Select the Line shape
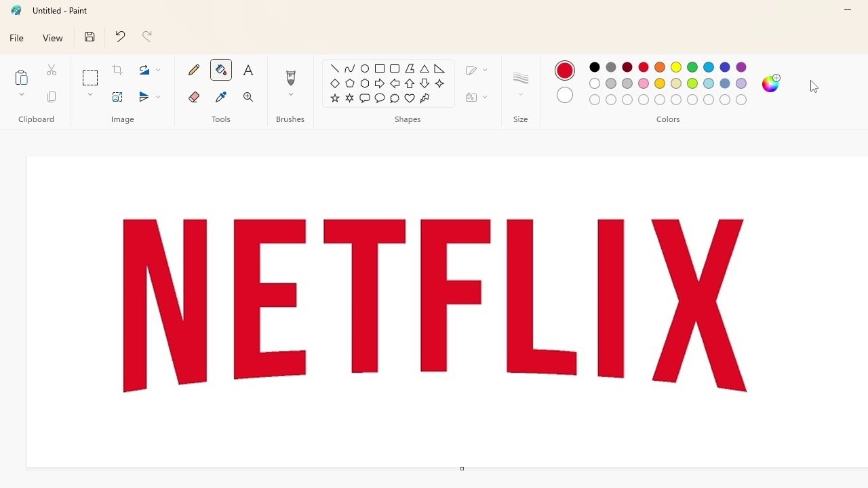Screen dimensions: 868x488 335,68
